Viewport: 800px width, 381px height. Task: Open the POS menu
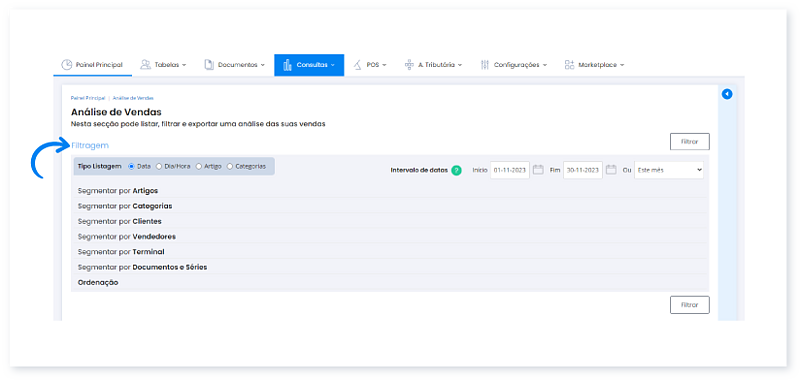[x=370, y=65]
